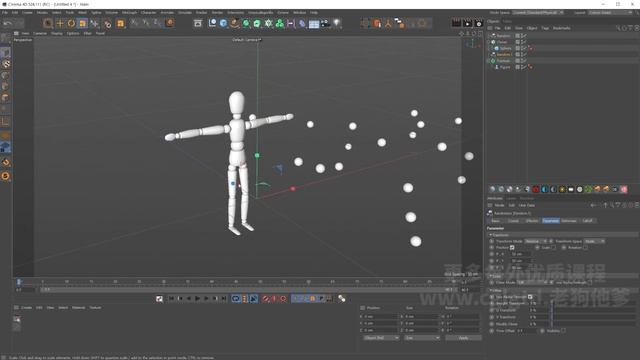Screen dimensions: 640x360
Task: Enable the Rotation checkbox
Action: [x=585, y=247]
